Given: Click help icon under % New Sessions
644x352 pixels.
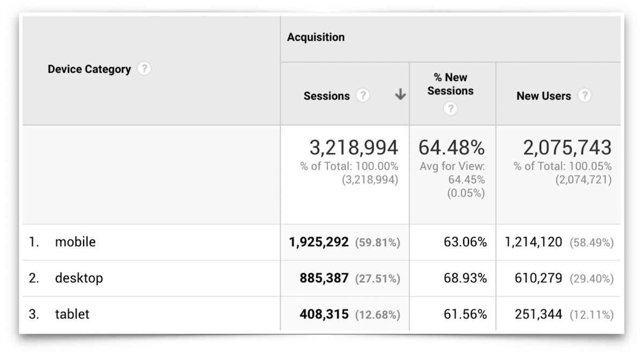Looking at the screenshot, I should coord(451,109).
